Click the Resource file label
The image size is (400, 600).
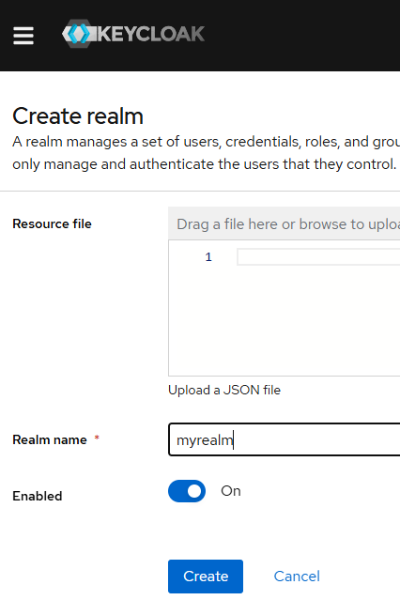click(x=52, y=224)
